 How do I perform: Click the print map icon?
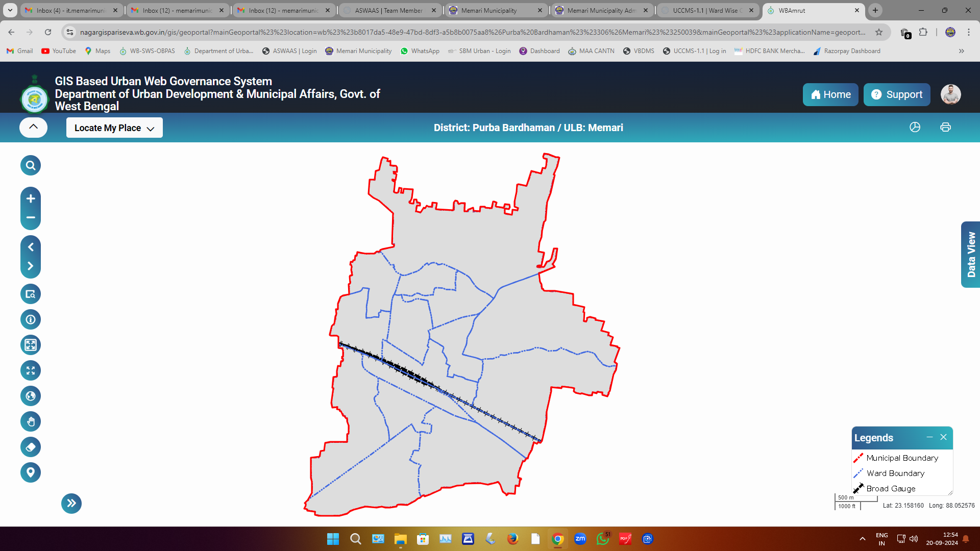(945, 127)
